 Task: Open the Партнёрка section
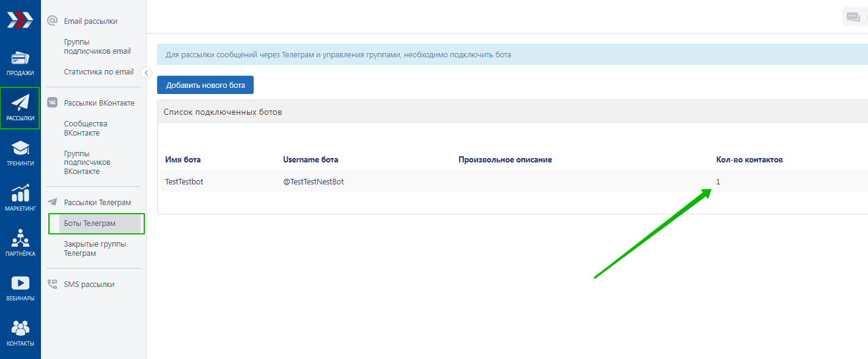coord(20,243)
